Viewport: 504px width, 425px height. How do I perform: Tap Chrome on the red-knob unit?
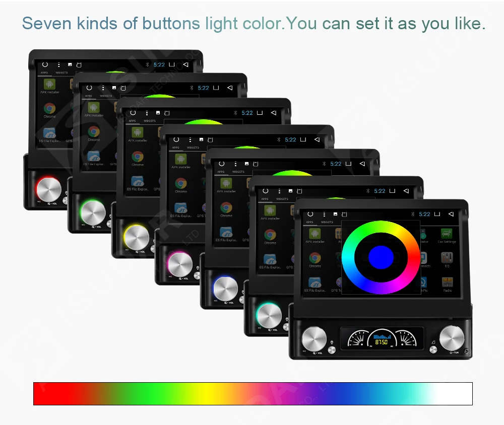[x=49, y=110]
